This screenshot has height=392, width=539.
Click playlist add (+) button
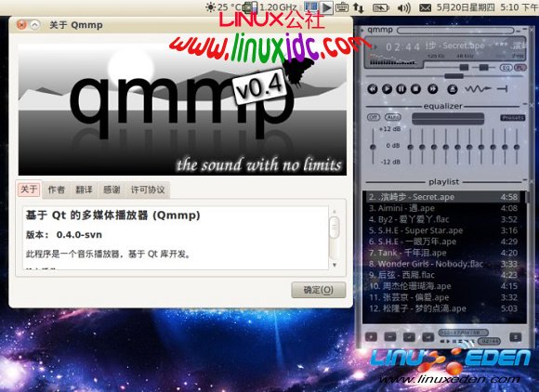tap(371, 337)
